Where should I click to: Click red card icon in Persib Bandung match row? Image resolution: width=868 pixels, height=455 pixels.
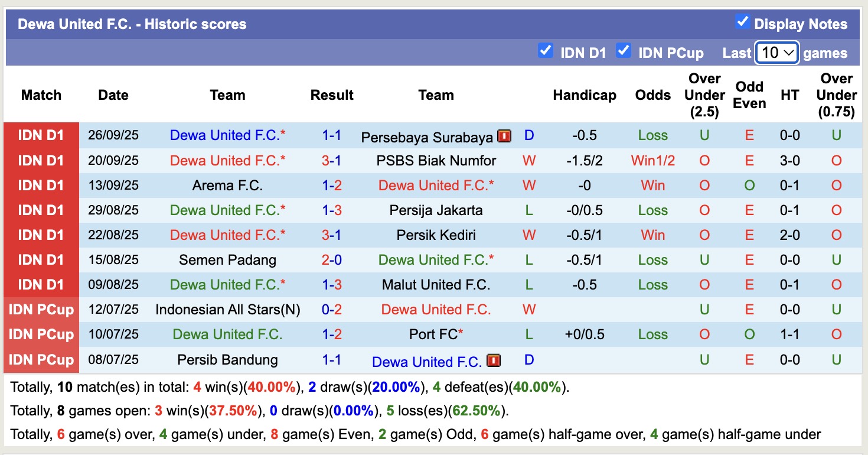pyautogui.click(x=493, y=359)
